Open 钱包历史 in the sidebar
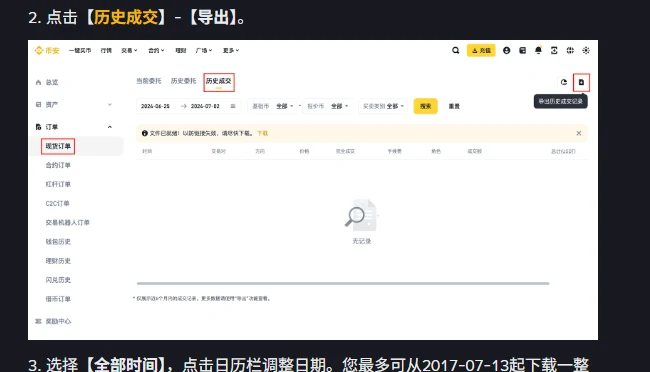This screenshot has width=650, height=372. tap(58, 241)
